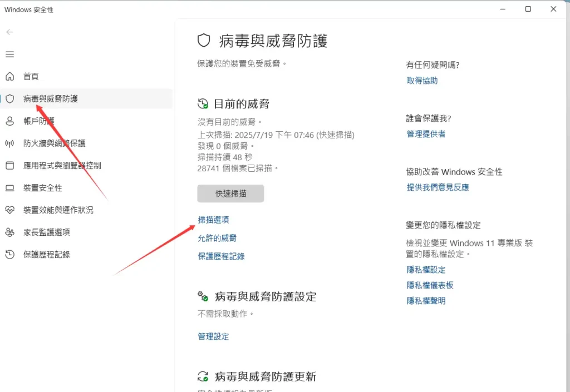This screenshot has width=570, height=392.
Task: Open the 隱私權聲明 link
Action: click(426, 301)
